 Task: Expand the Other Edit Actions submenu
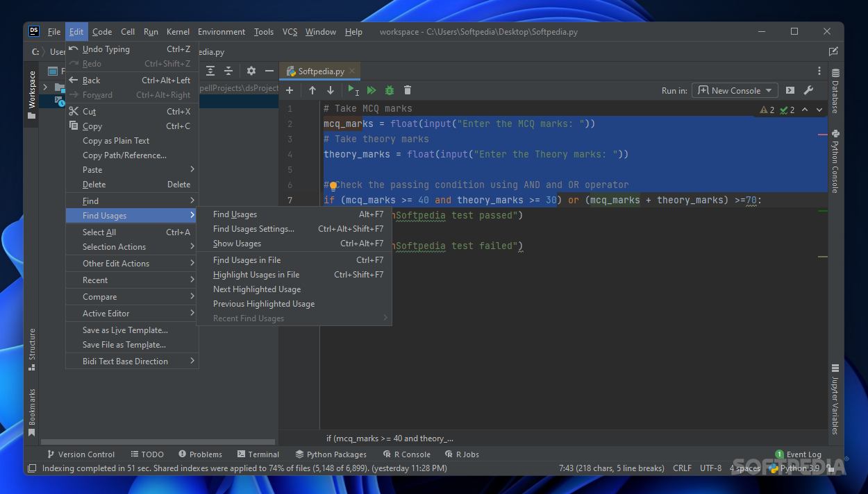click(132, 264)
